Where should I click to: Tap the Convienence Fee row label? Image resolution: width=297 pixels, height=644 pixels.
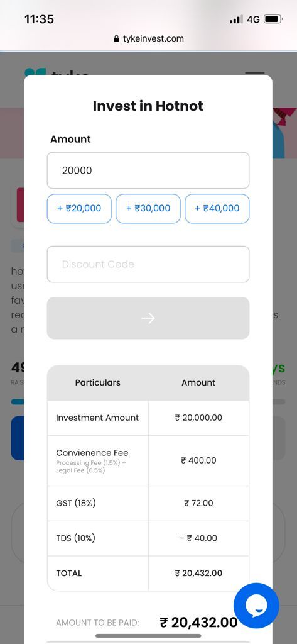click(92, 453)
